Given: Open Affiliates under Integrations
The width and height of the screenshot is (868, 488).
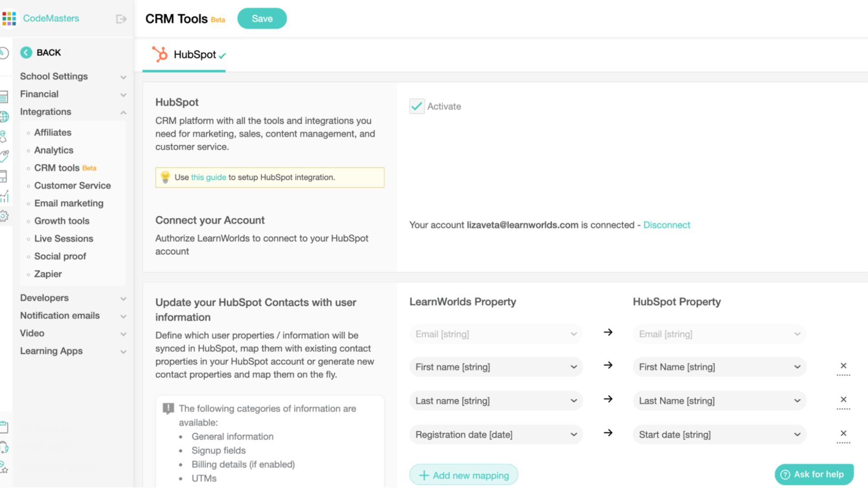Looking at the screenshot, I should point(53,133).
